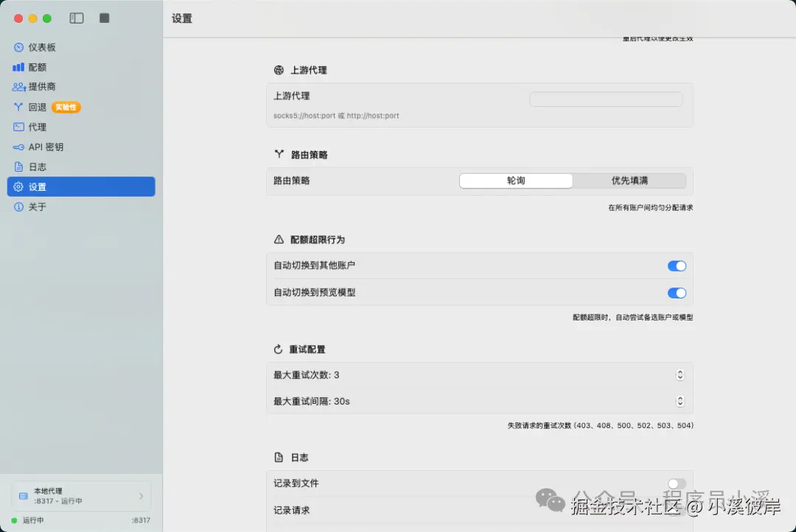This screenshot has width=796, height=532.
Task: Go to 仪表板 in the sidebar
Action: pos(81,47)
